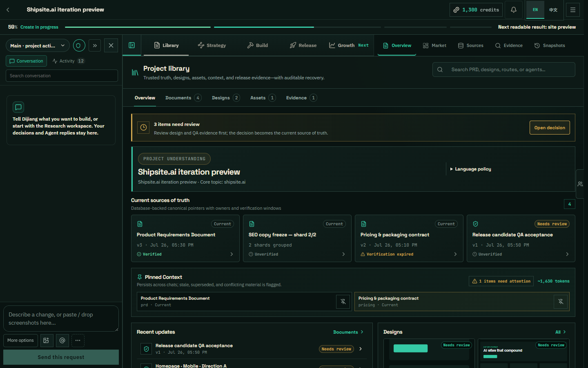This screenshot has width=588, height=368.
Task: Open SEO copy freeze card chevron
Action: click(x=343, y=254)
